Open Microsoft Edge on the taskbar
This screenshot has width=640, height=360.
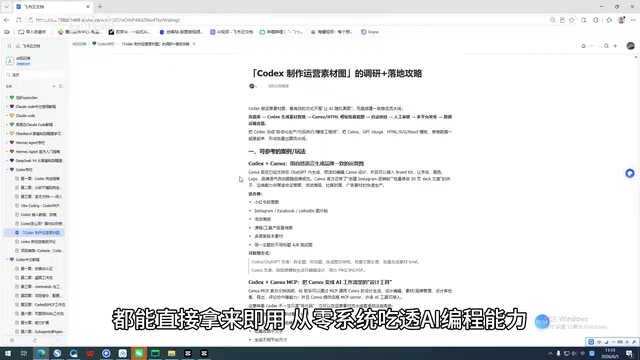[x=41, y=353]
